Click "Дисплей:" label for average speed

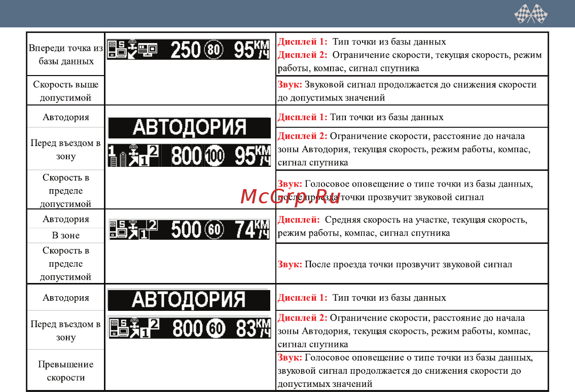pyautogui.click(x=299, y=220)
